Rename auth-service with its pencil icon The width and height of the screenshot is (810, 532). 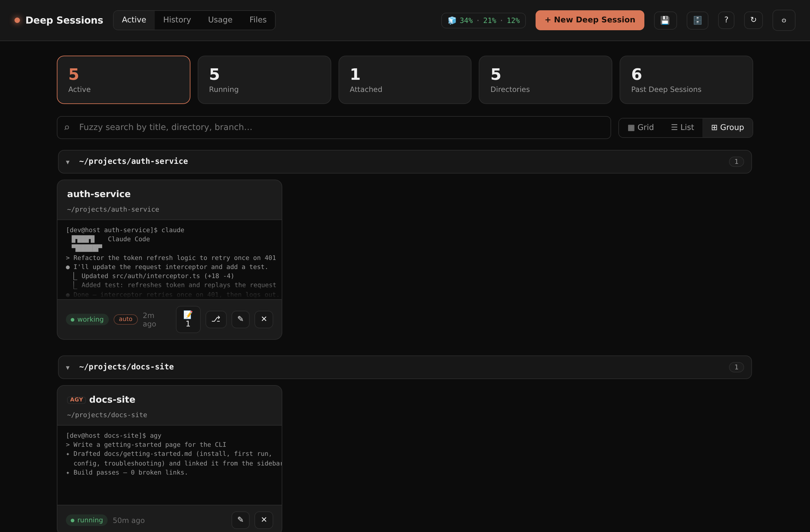[240, 319]
